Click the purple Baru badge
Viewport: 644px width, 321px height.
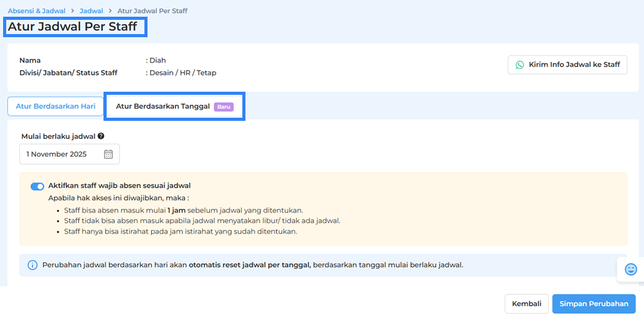[x=224, y=107]
